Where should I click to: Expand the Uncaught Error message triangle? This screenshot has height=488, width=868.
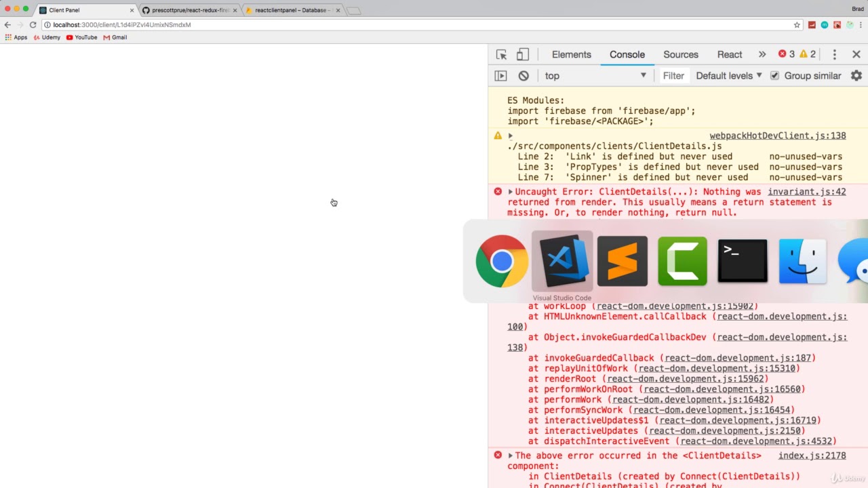[511, 192]
